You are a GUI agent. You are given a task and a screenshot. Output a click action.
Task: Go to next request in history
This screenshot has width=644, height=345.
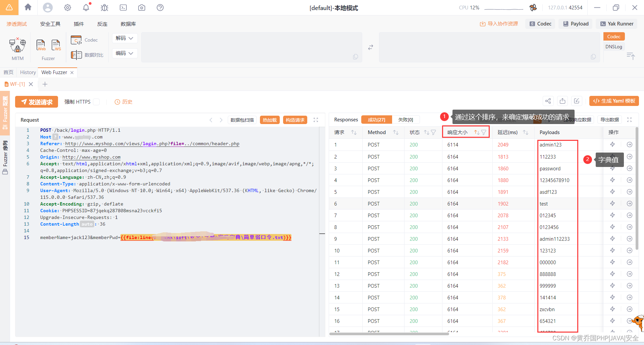point(221,120)
